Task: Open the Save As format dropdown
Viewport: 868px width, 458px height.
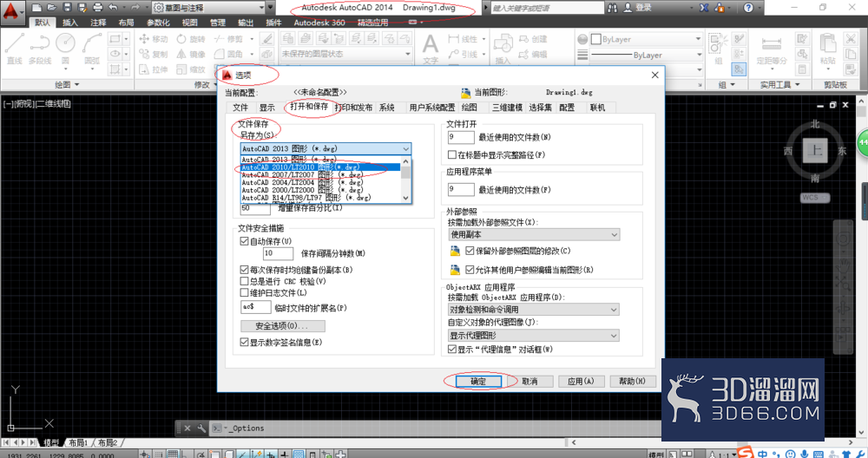Action: (x=325, y=149)
